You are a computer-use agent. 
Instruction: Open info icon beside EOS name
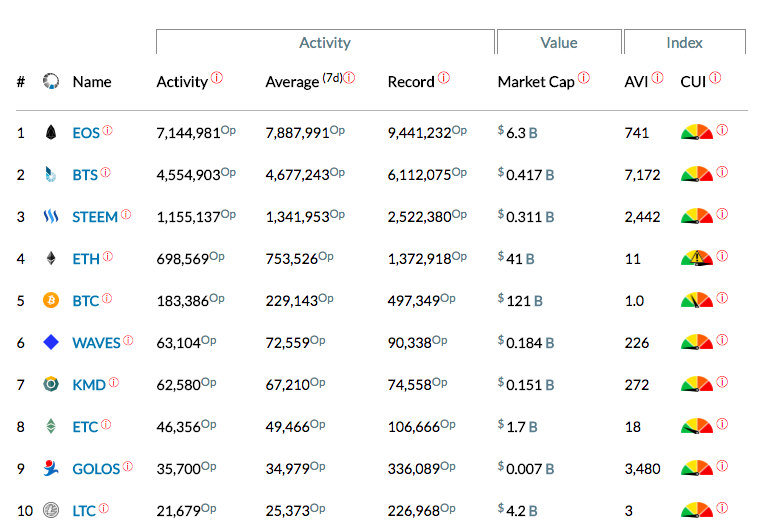(x=107, y=131)
